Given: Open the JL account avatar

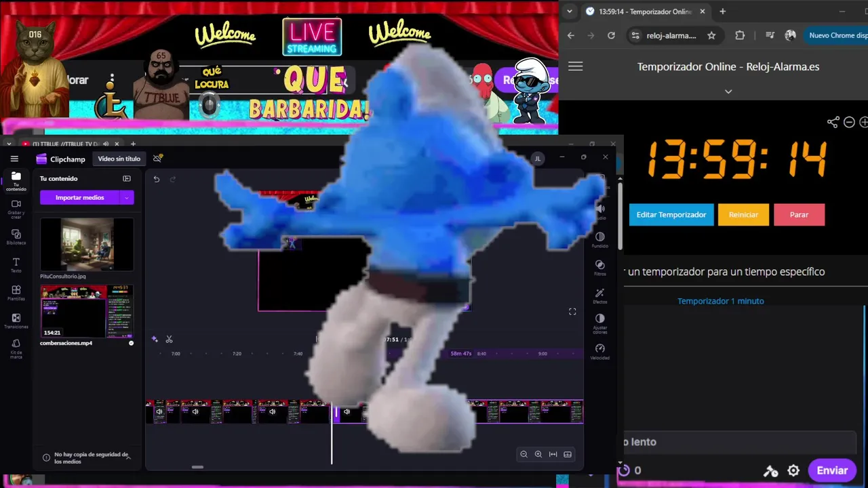Looking at the screenshot, I should pos(538,159).
